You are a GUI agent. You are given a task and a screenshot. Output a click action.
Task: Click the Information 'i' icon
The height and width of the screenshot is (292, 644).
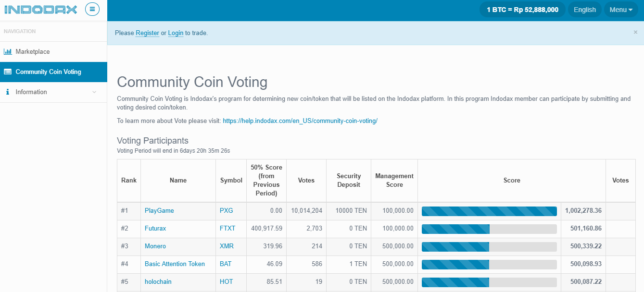[x=8, y=92]
